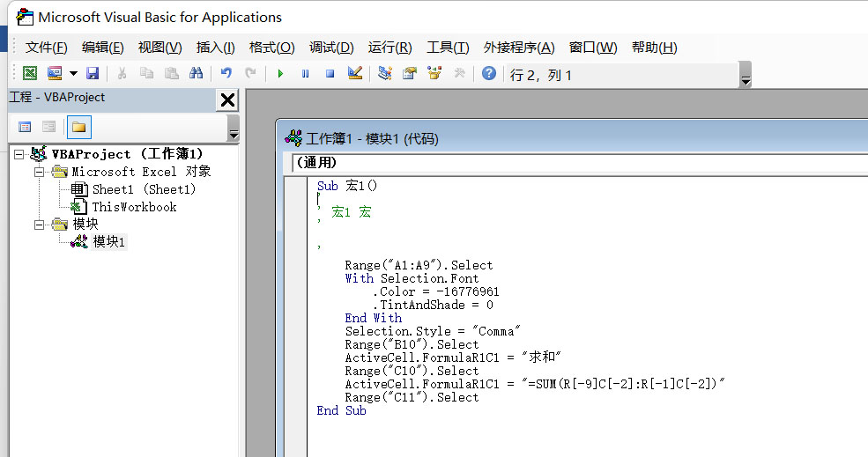Click the Selection.Style = "Comma" line

point(433,331)
